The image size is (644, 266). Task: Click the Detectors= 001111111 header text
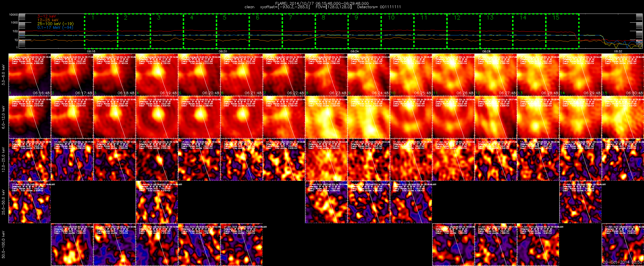(379, 7)
